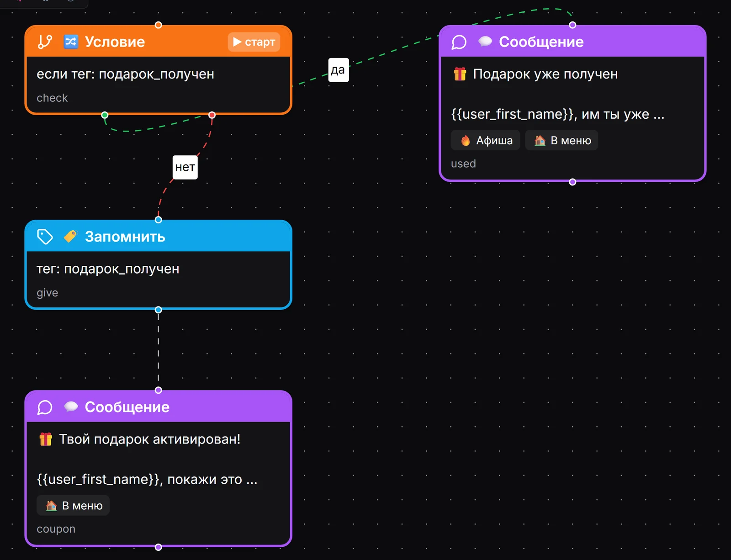Click the speech balloon emoji in the used message node
This screenshot has height=560, width=731.
click(x=485, y=42)
